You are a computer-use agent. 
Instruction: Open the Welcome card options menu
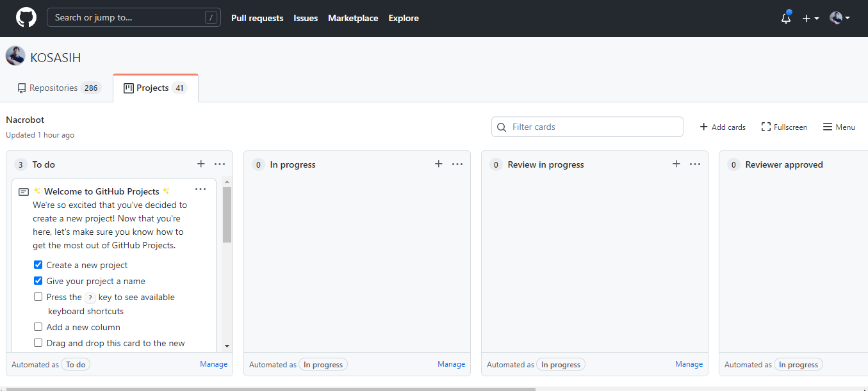pyautogui.click(x=201, y=189)
